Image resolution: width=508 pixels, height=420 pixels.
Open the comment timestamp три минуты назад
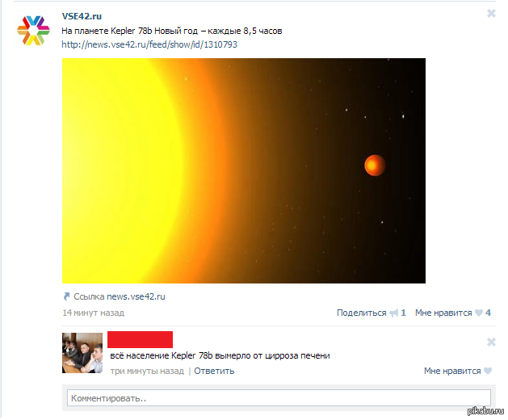147,371
